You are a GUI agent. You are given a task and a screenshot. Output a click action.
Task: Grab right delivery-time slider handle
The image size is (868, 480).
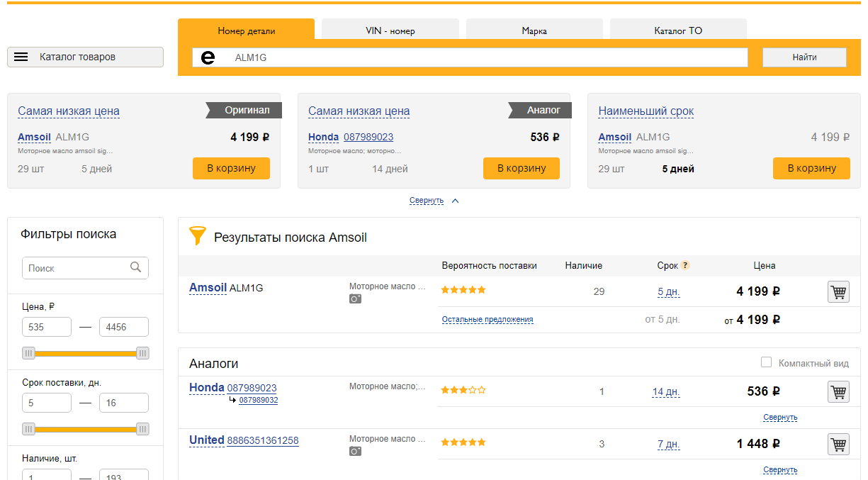142,429
